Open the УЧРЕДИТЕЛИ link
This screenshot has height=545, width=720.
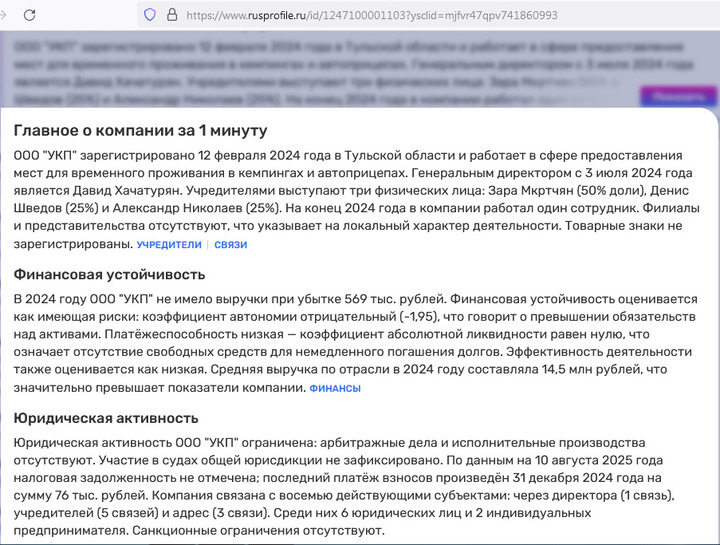point(169,244)
